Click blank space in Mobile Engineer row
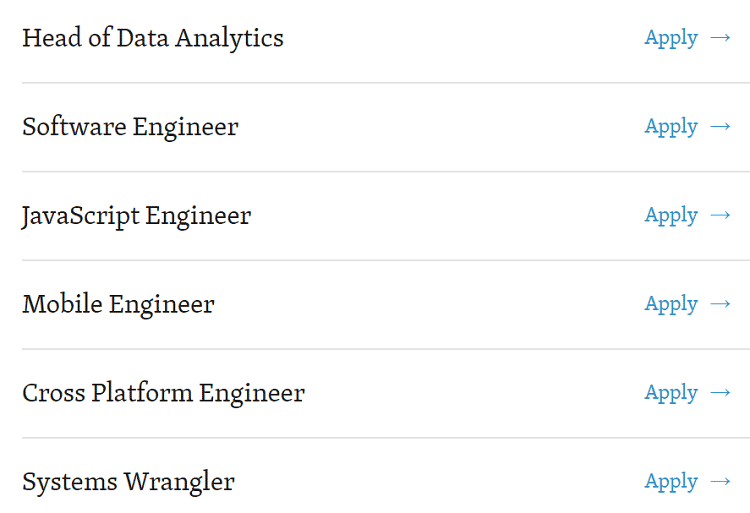The width and height of the screenshot is (750, 513). [x=430, y=304]
